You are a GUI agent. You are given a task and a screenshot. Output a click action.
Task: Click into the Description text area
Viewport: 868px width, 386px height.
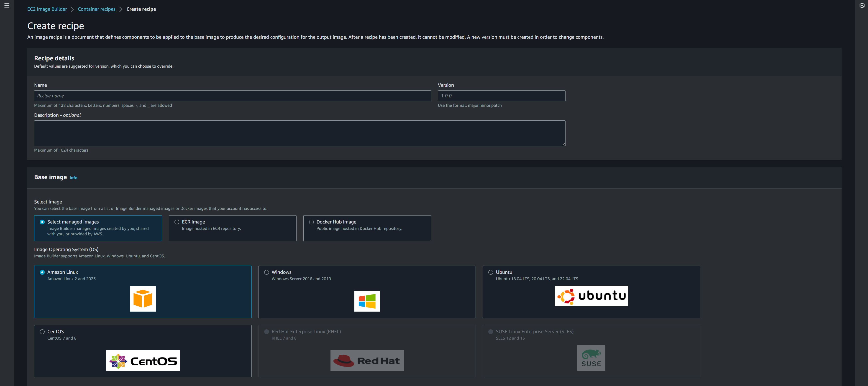[299, 133]
